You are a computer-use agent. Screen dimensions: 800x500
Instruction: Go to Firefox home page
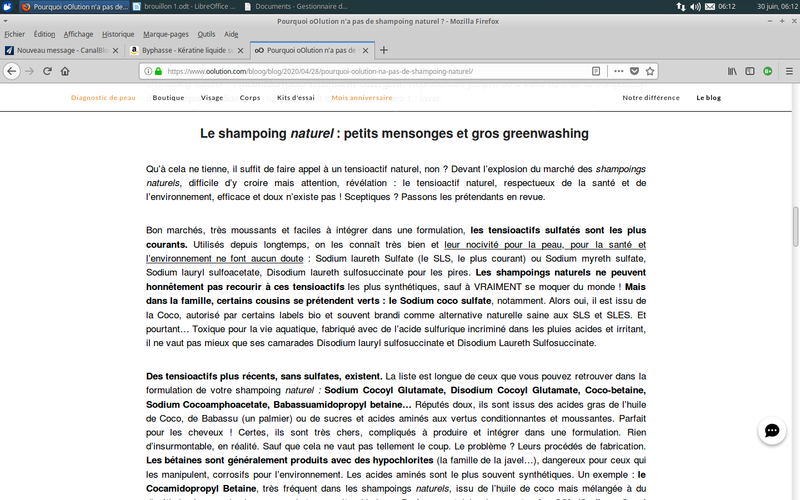[x=65, y=71]
